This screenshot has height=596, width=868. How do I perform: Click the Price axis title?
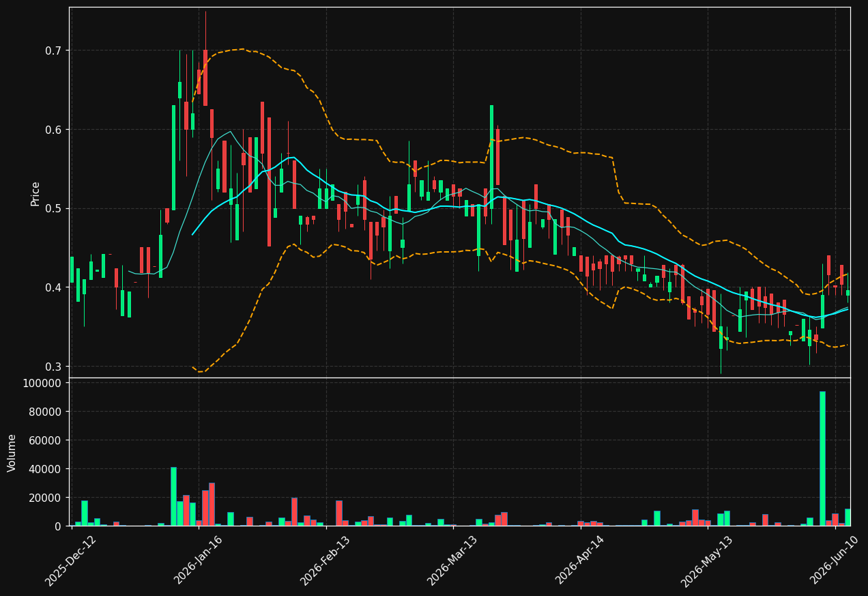(35, 194)
